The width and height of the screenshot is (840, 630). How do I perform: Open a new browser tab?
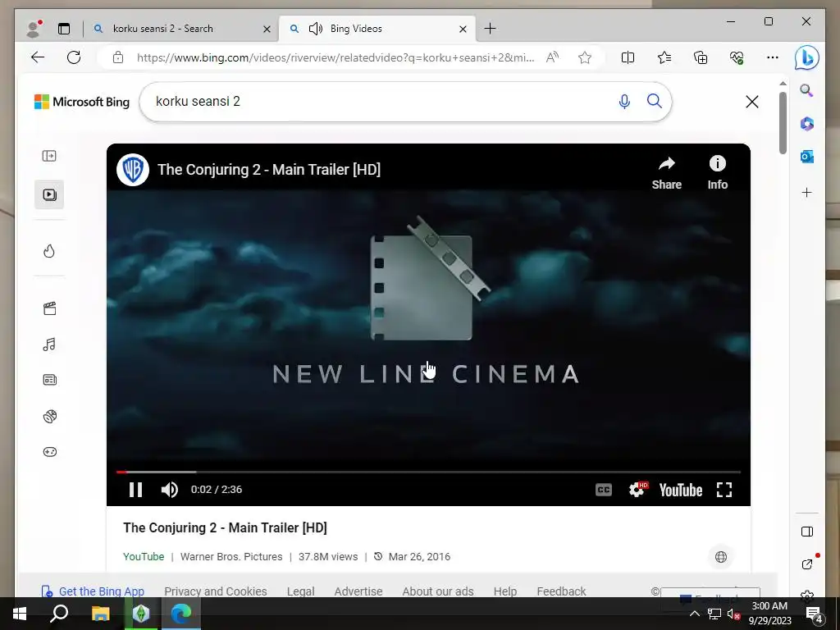click(x=491, y=29)
